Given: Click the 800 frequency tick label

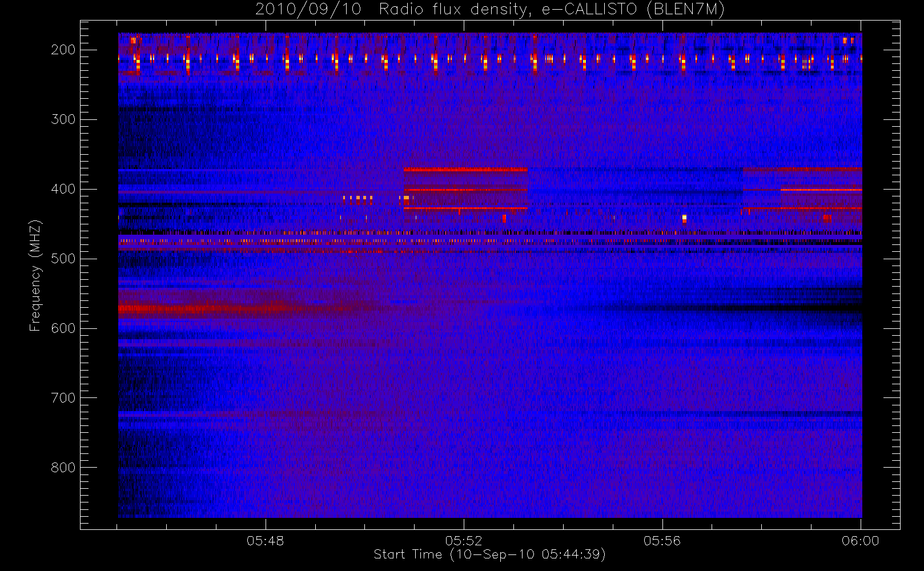Looking at the screenshot, I should tap(63, 468).
